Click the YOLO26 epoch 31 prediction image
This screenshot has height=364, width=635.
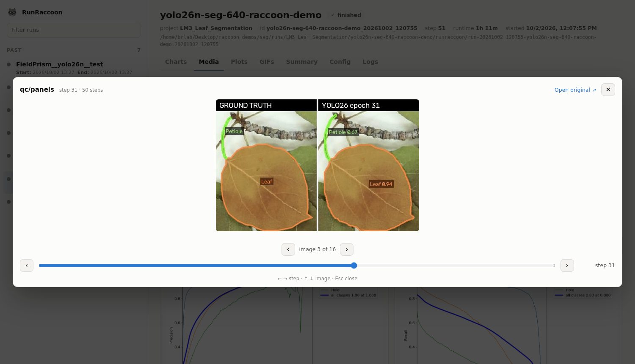pos(369,165)
